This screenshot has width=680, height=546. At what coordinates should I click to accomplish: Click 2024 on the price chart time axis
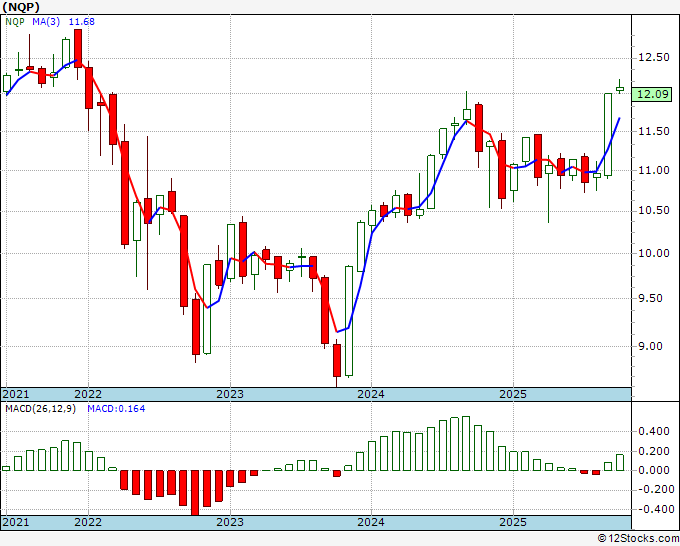371,394
